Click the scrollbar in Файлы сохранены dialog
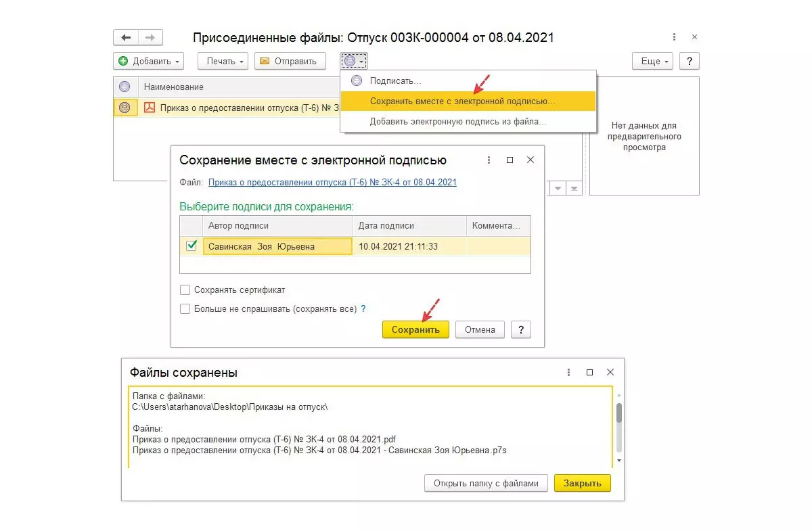The height and width of the screenshot is (531, 812). (618, 413)
